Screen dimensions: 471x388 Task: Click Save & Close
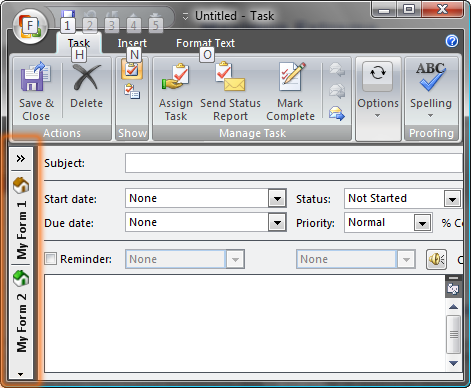tap(36, 92)
